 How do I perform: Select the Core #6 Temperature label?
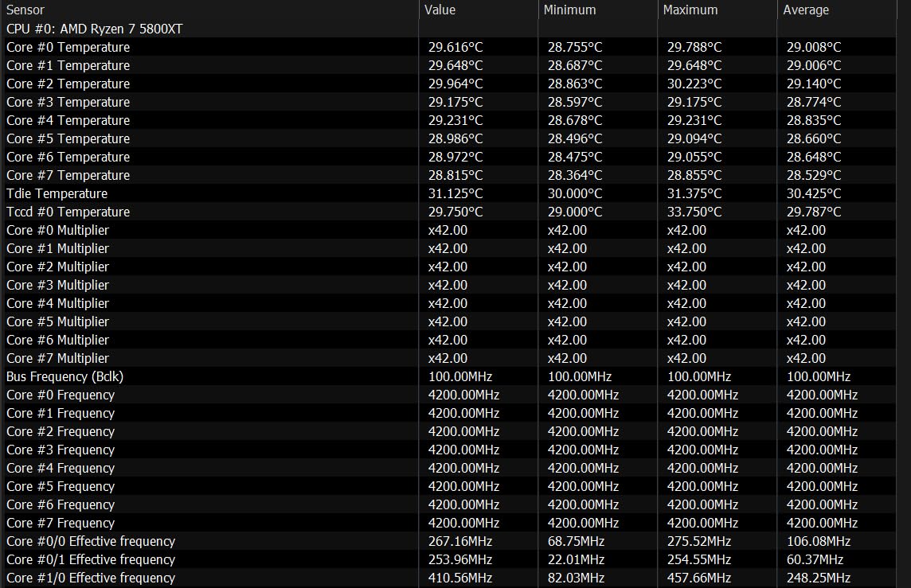click(x=68, y=157)
